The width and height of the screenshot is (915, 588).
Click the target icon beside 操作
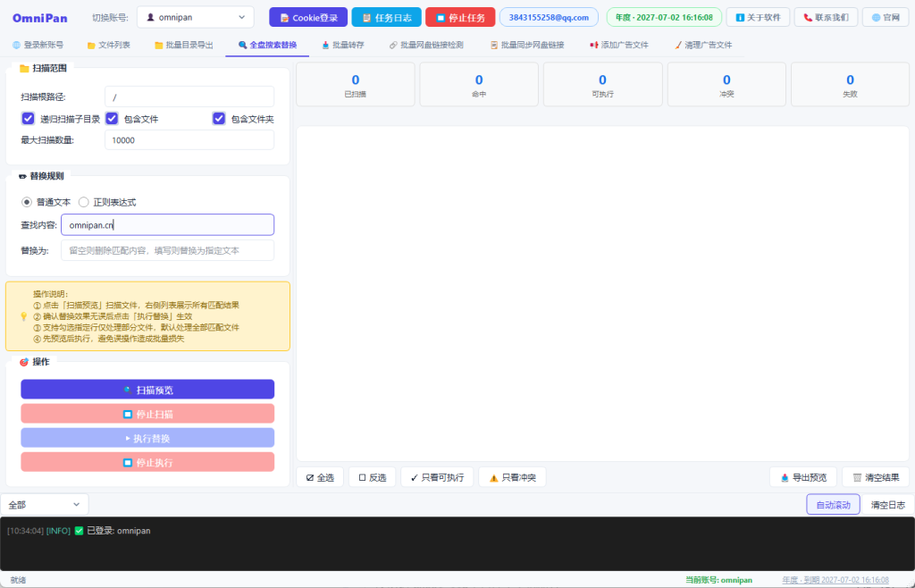coord(24,362)
